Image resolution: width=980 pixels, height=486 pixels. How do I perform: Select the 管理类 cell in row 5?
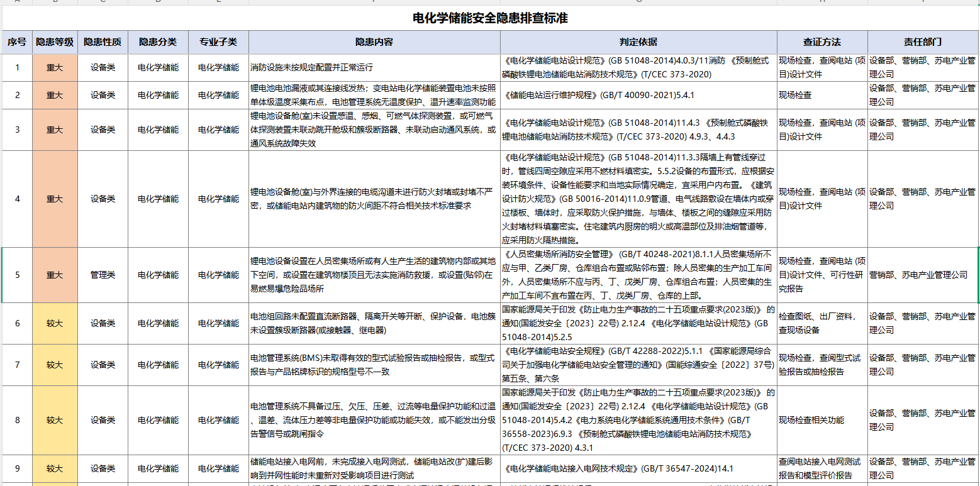(103, 275)
